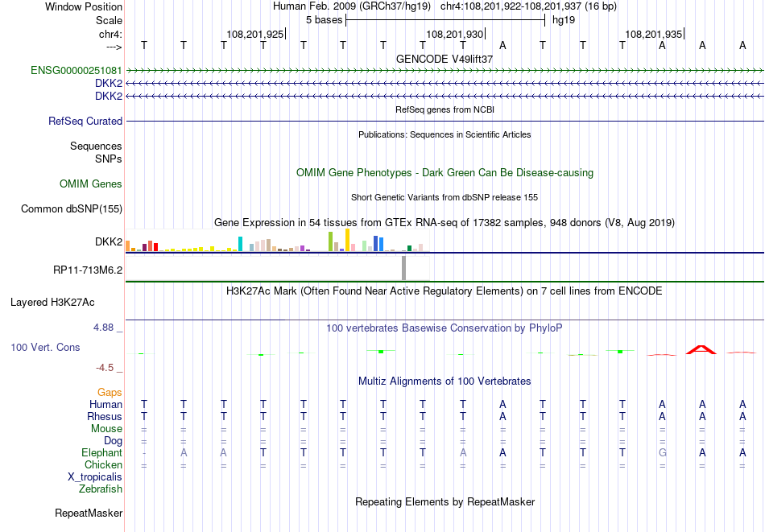The image size is (765, 532).
Task: Click the Chicken species label
Action: tap(103, 464)
